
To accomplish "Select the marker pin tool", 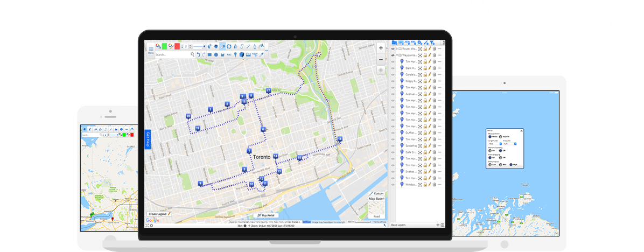I will pyautogui.click(x=235, y=54).
